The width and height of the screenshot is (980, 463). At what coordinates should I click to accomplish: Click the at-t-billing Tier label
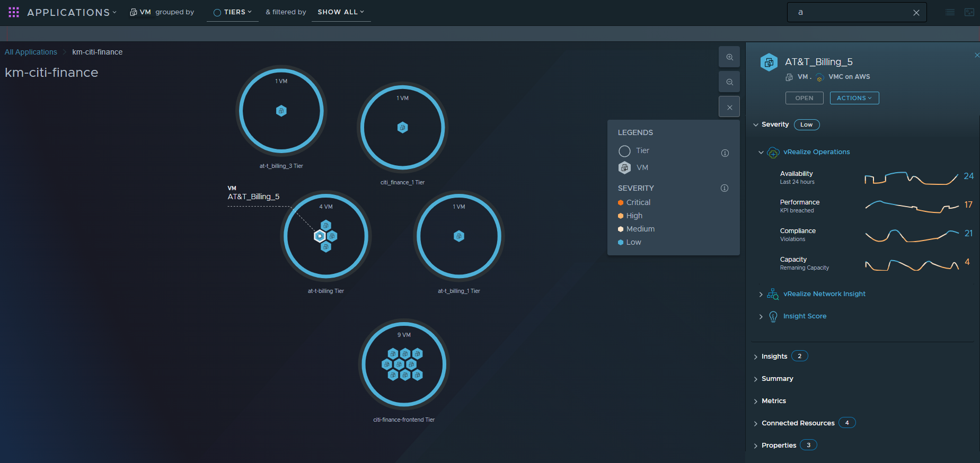click(x=326, y=291)
